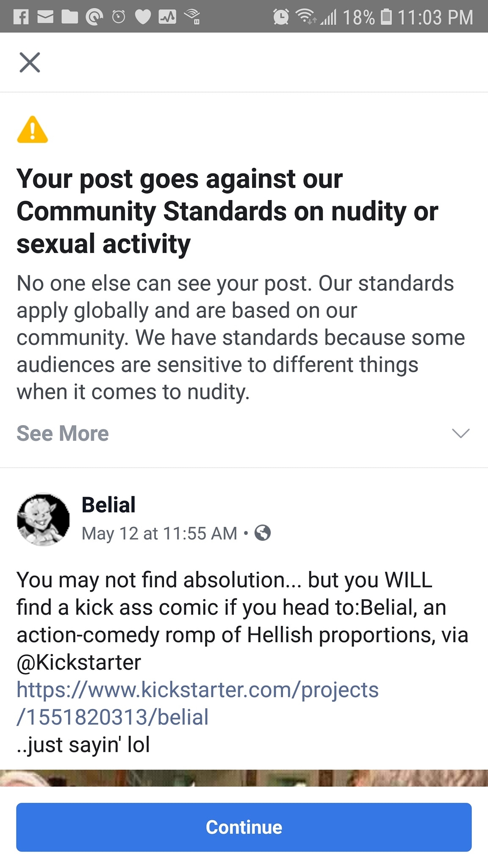Tap the chevron next to See More
Screen dimensions: 488x868
tap(460, 433)
